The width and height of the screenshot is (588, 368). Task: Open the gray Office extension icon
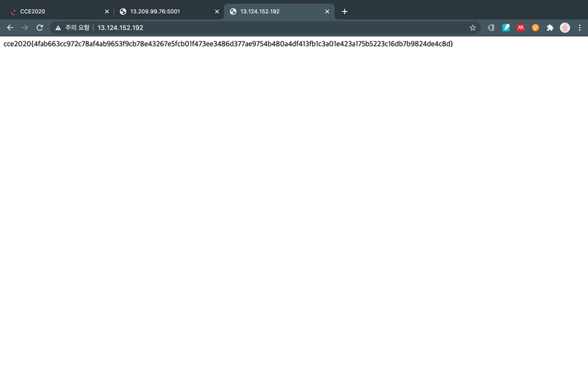pos(491,27)
